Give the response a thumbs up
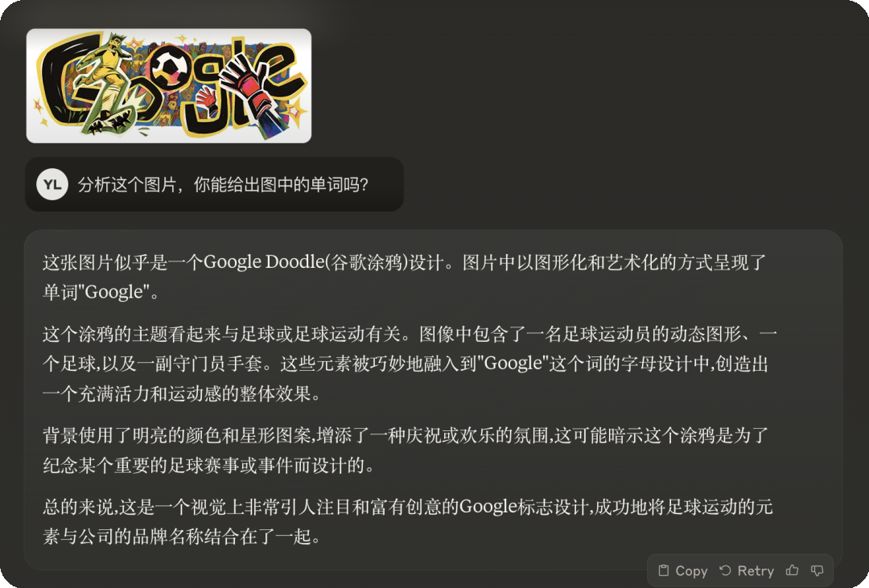The image size is (869, 588). [793, 570]
